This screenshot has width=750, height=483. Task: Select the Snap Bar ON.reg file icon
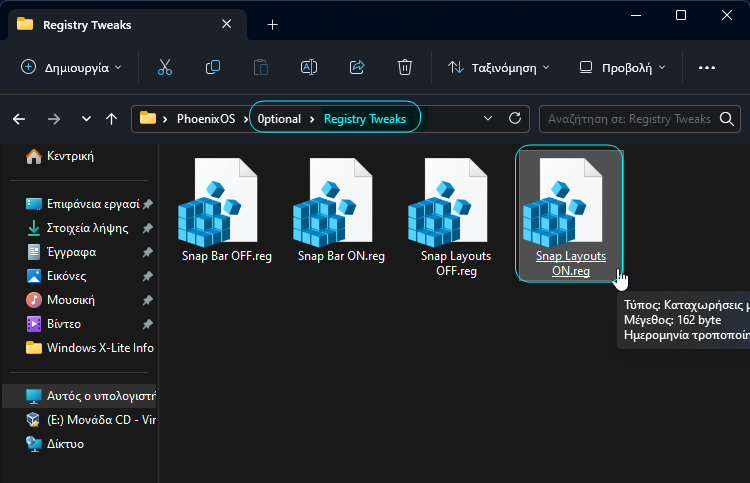[x=332, y=202]
